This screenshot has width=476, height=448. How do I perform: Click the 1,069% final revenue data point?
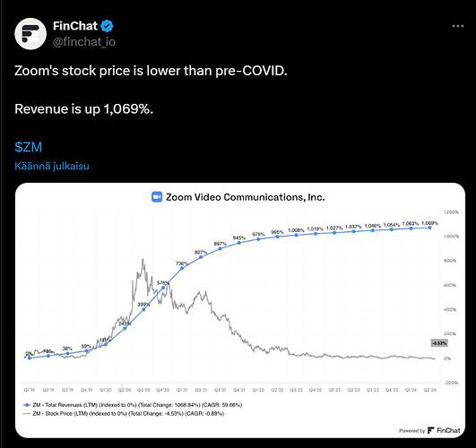pyautogui.click(x=430, y=228)
